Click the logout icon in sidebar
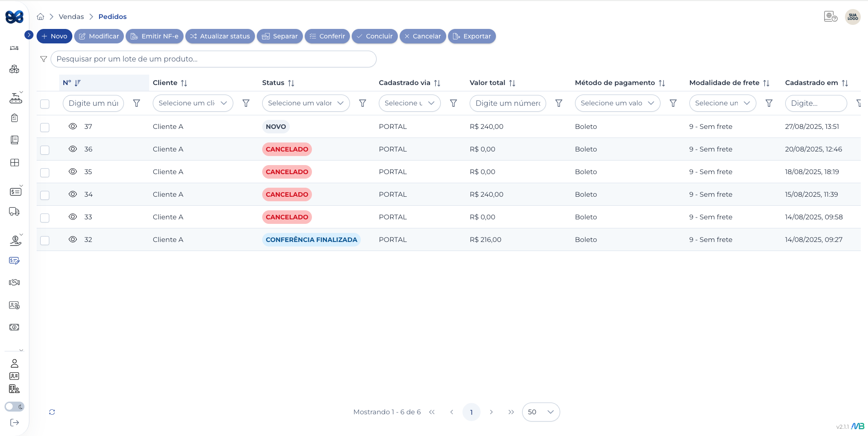Image resolution: width=868 pixels, height=436 pixels. coord(14,422)
